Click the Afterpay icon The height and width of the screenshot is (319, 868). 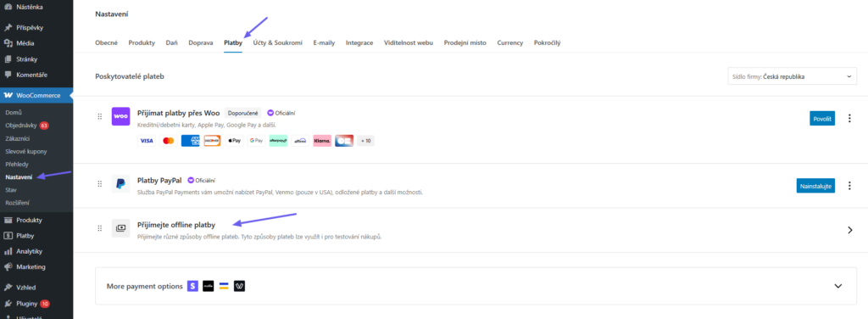click(278, 141)
